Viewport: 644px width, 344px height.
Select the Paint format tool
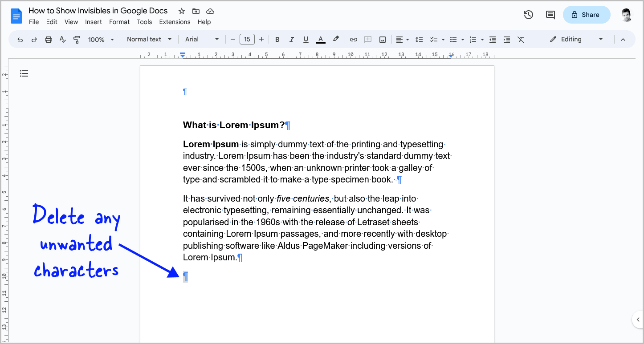pyautogui.click(x=77, y=39)
